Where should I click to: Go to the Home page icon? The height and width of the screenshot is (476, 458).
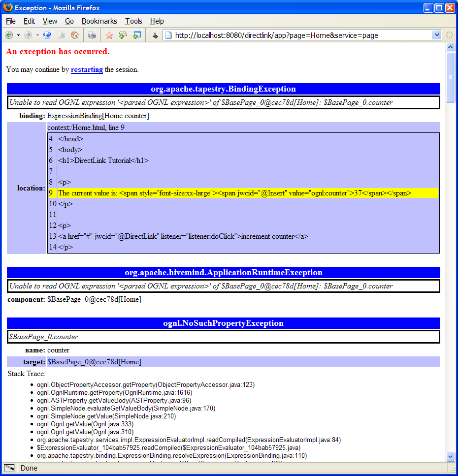[x=75, y=35]
